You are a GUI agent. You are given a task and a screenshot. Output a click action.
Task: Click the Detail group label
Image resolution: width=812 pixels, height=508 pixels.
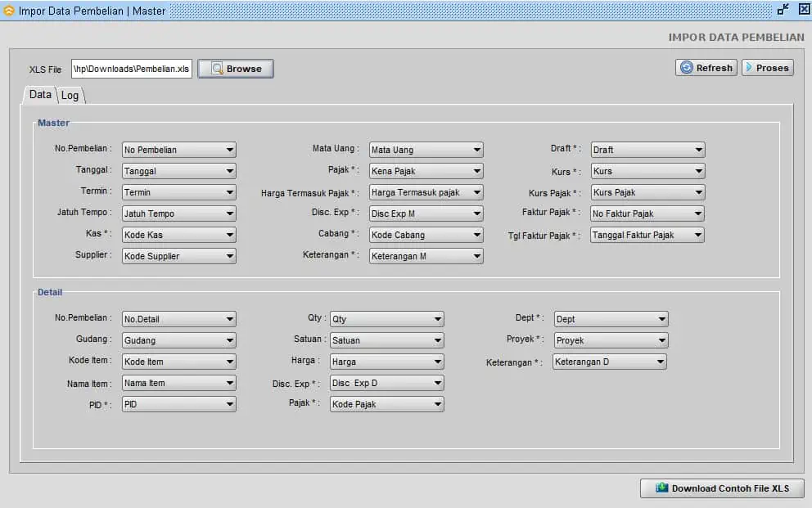click(50, 292)
